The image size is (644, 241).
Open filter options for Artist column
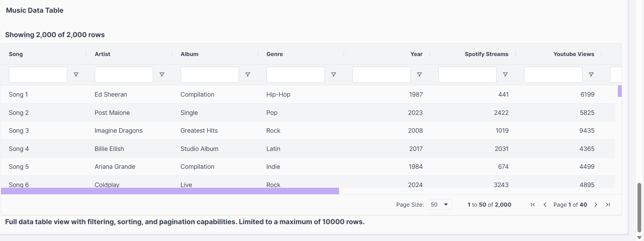click(162, 75)
